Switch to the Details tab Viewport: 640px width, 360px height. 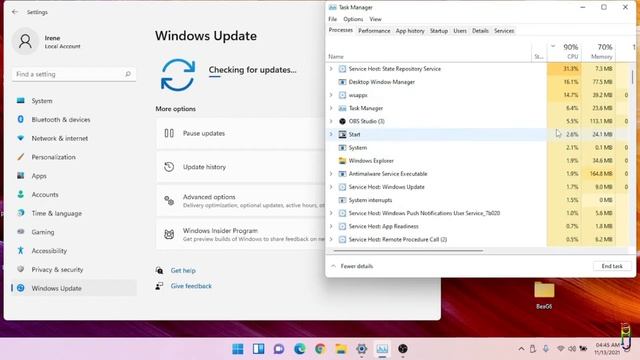(480, 31)
